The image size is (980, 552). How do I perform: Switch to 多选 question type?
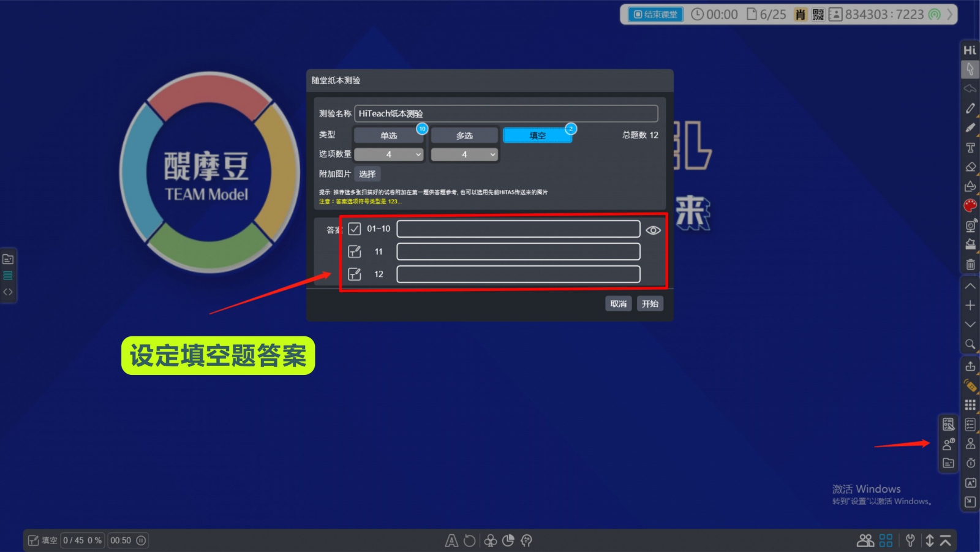point(464,135)
